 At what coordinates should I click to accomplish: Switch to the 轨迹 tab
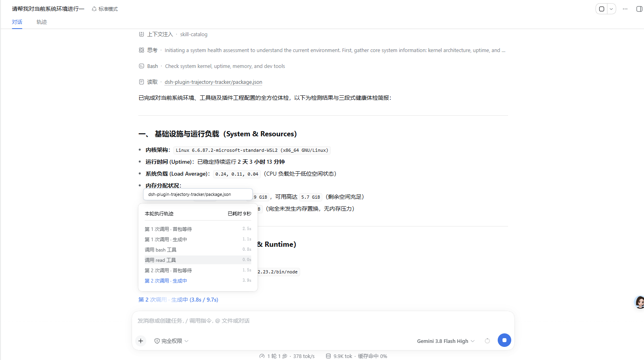click(x=42, y=22)
